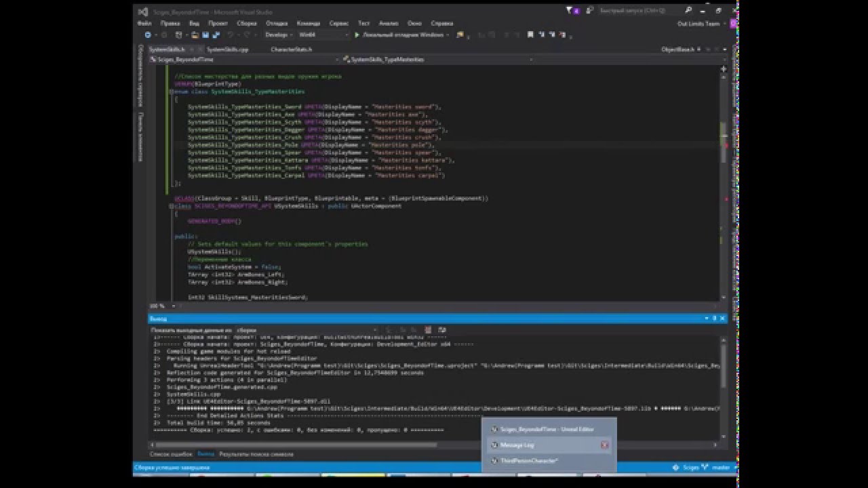Open the Тест menu
This screenshot has width=868, height=488.
(x=364, y=23)
